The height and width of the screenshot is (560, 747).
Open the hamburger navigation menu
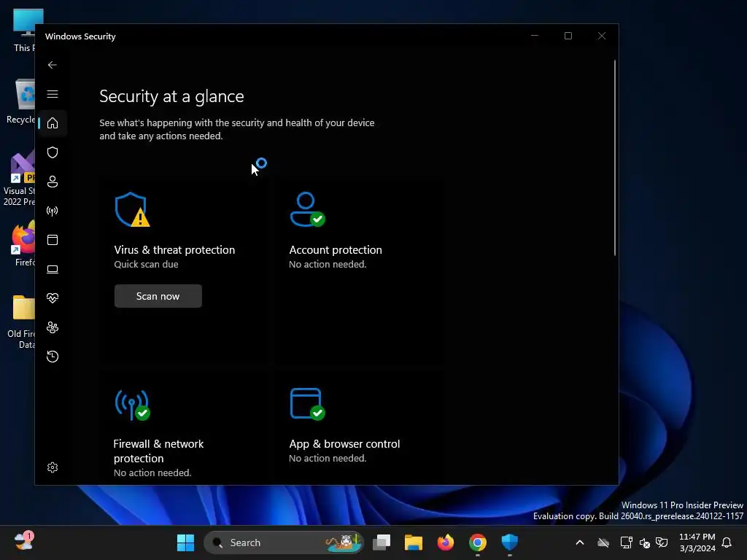53,94
